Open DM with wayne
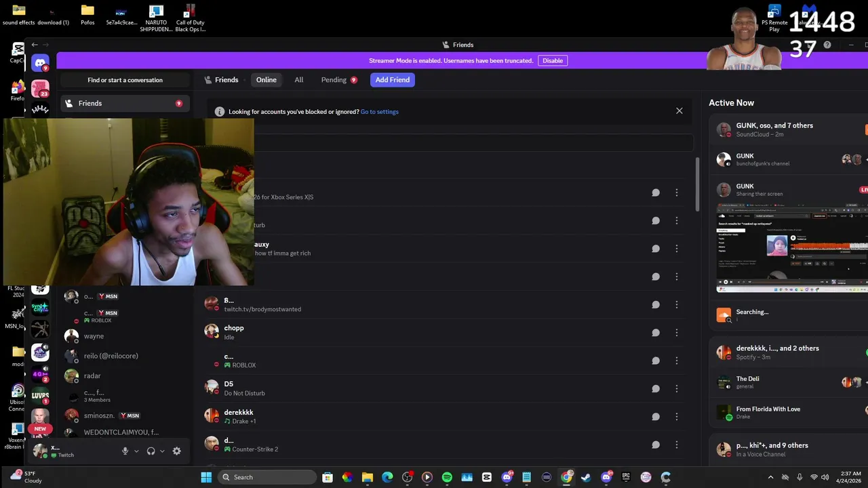Viewport: 868px width, 488px height. tap(125, 336)
